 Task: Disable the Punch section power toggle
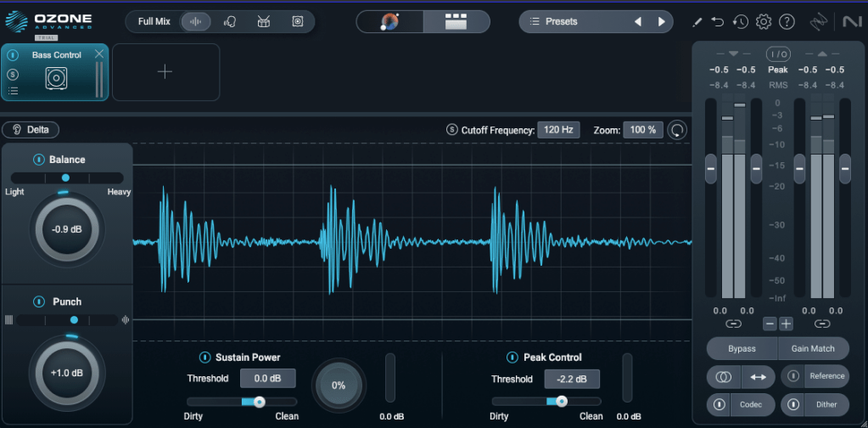[x=39, y=301]
